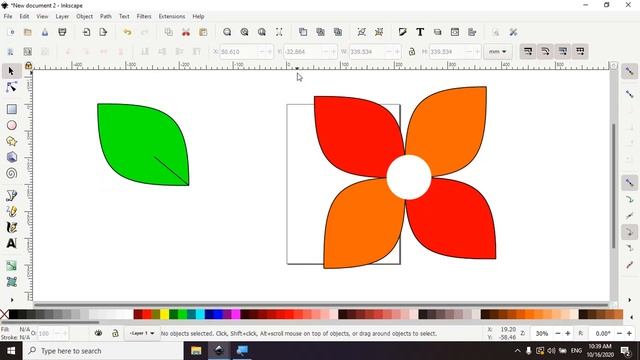This screenshot has height=360, width=640.
Task: Expand more snap bar options arrow
Action: click(x=629, y=300)
